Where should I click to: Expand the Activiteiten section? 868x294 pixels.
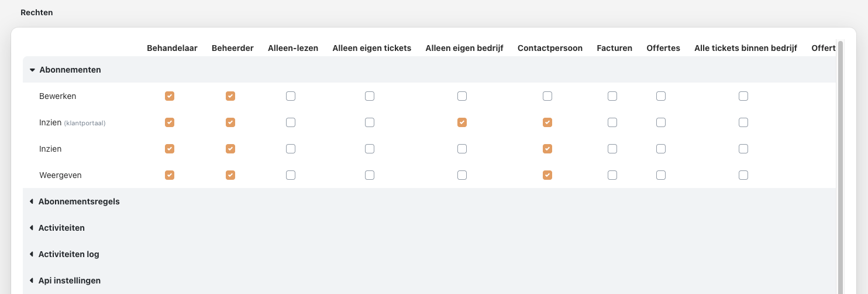32,228
